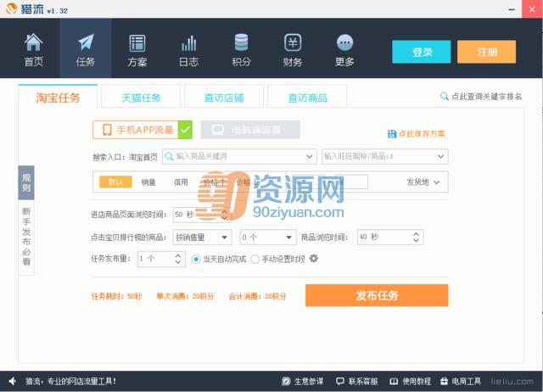This screenshot has height=392, width=543.
Task: Expand the 发货地 dropdown
Action: click(423, 182)
